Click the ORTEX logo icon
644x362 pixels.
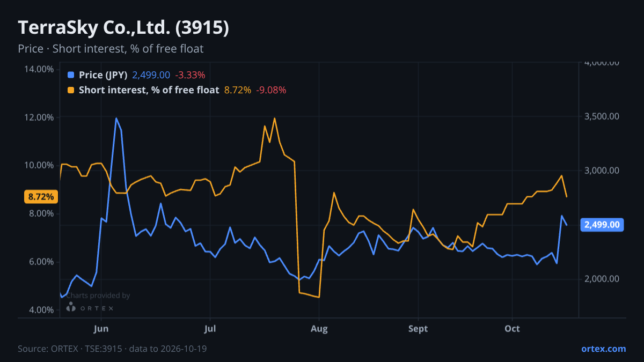click(x=71, y=307)
